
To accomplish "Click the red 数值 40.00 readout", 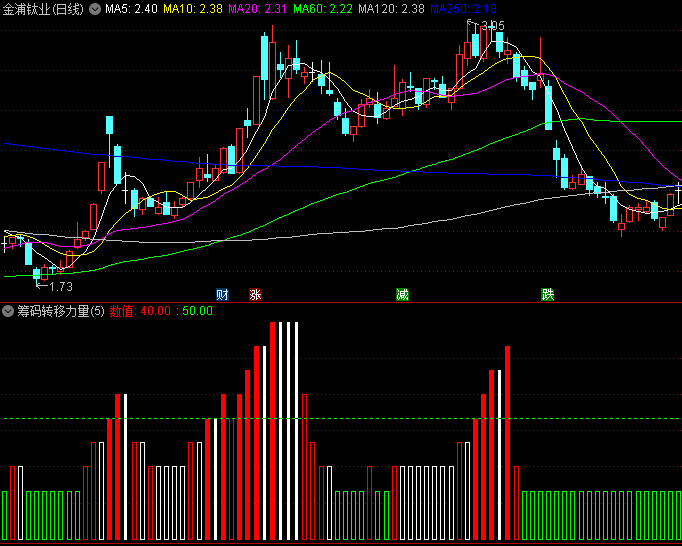I will tap(140, 311).
